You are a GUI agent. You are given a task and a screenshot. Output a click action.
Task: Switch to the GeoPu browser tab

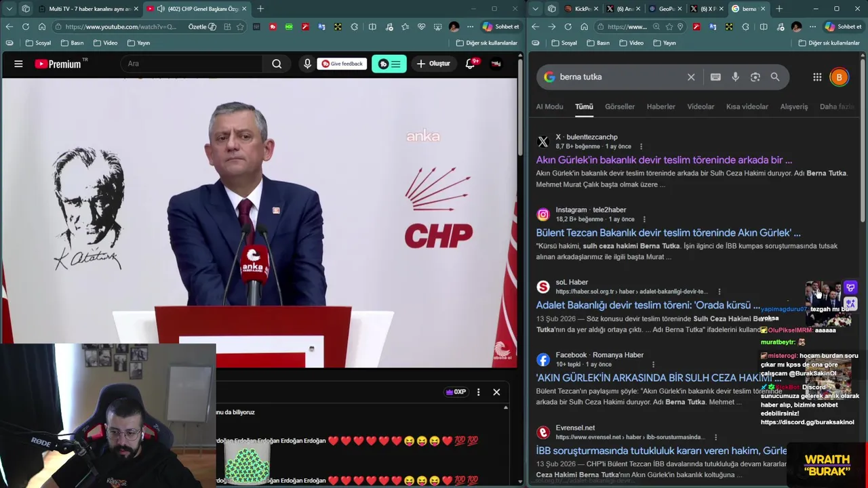click(666, 9)
